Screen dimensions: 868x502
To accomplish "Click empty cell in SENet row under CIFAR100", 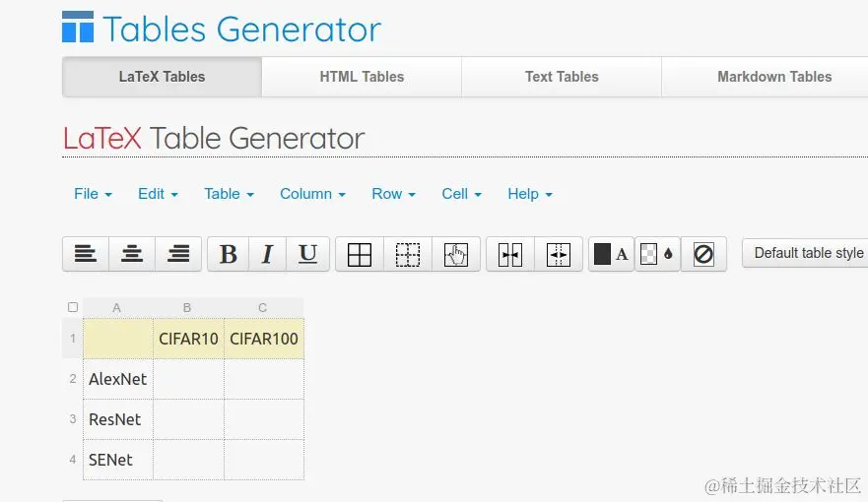I will (264, 460).
